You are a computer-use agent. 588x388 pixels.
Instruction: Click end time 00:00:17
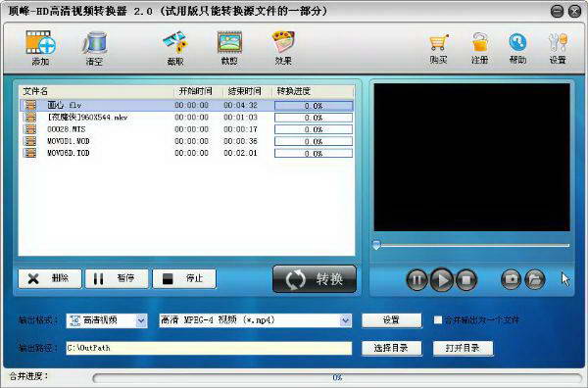(x=240, y=129)
